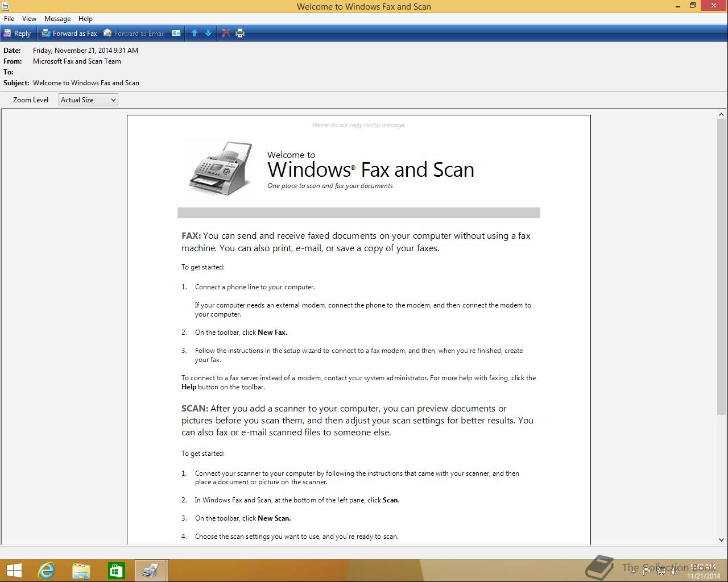Click the network tray icon
The height and width of the screenshot is (582, 728).
(661, 571)
